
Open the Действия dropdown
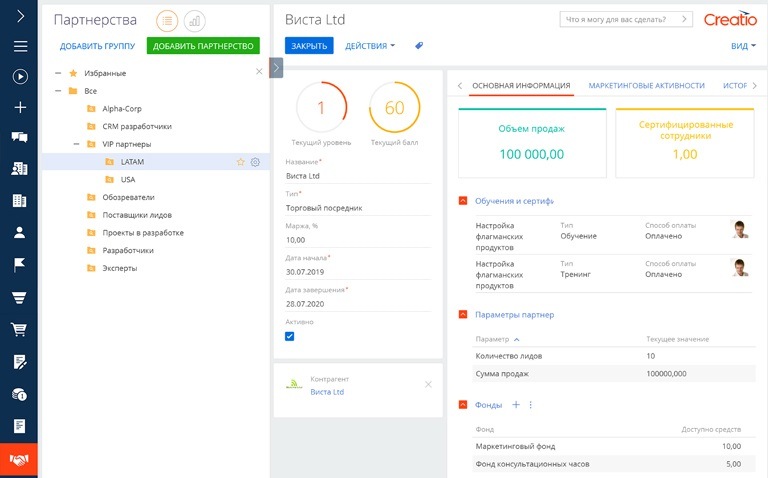(370, 46)
